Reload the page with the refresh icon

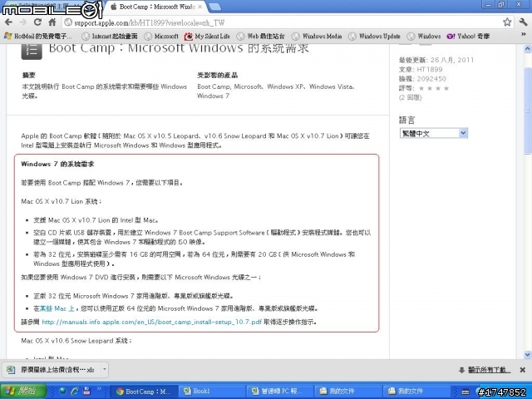click(x=37, y=22)
